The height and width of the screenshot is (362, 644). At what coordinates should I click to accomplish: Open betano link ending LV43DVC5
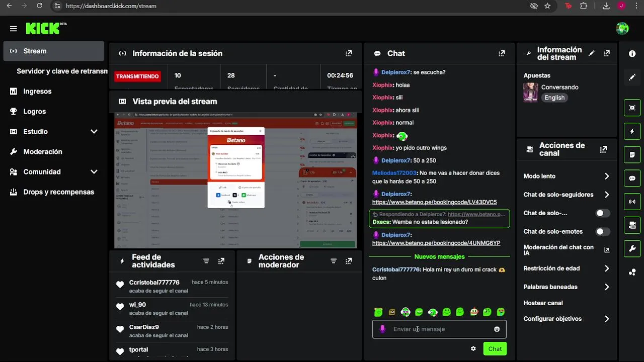434,202
